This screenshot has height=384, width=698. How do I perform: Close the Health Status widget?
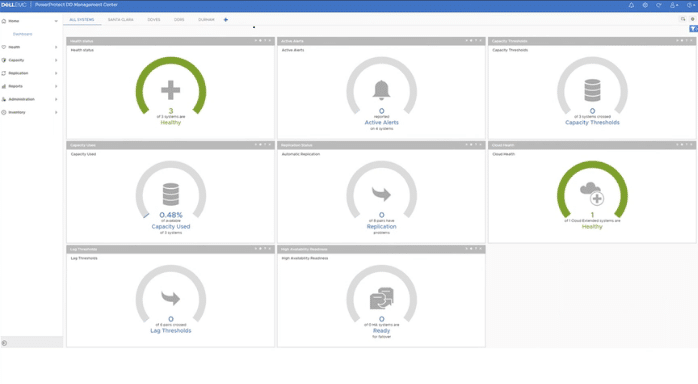pos(270,40)
